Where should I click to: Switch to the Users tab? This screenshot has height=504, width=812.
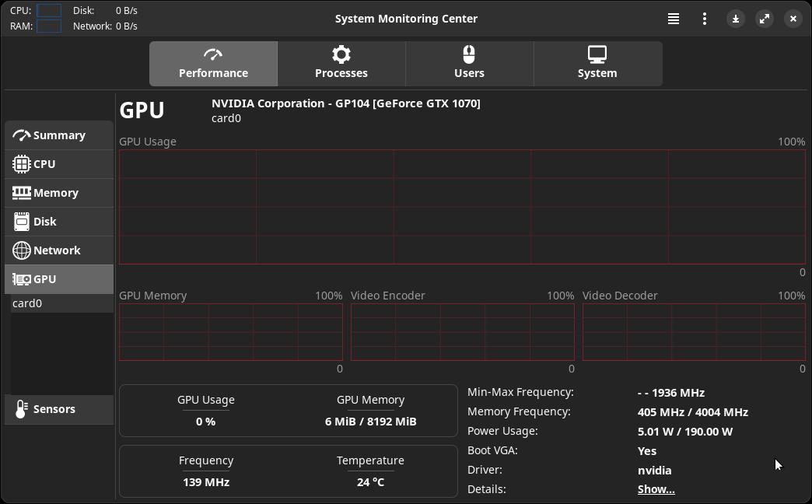[x=469, y=64]
